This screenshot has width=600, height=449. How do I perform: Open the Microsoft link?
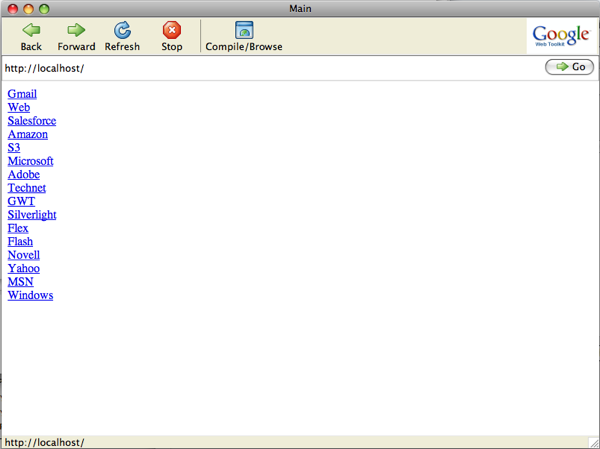tap(30, 161)
